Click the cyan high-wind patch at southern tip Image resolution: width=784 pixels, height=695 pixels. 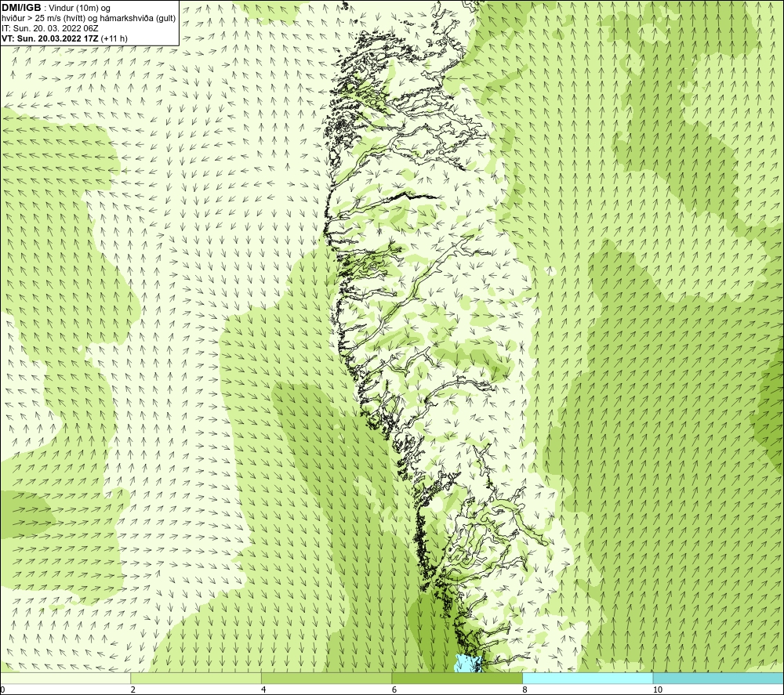[468, 664]
